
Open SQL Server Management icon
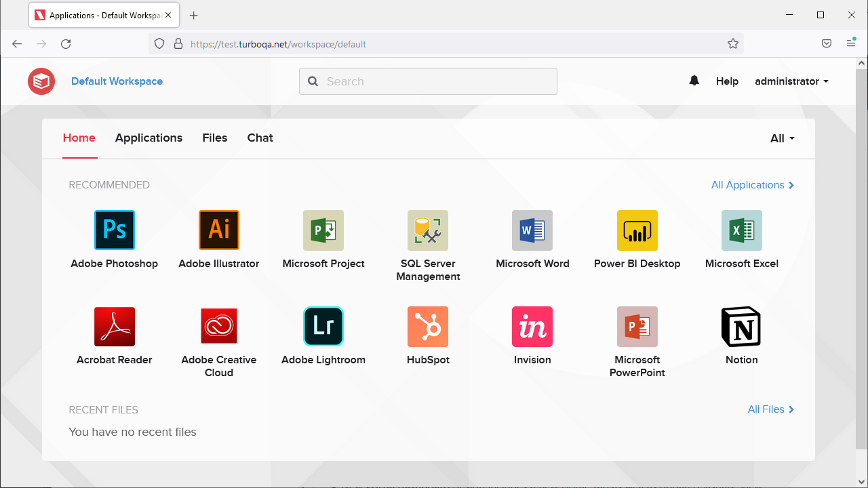428,230
